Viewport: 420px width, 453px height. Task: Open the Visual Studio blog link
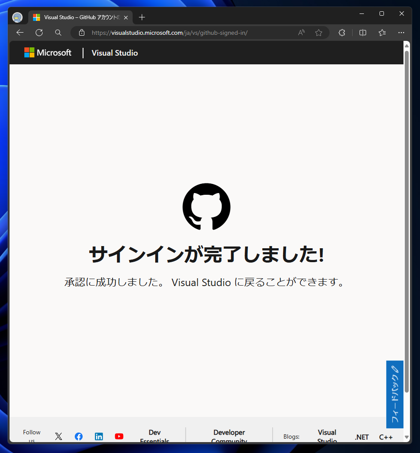click(x=327, y=436)
